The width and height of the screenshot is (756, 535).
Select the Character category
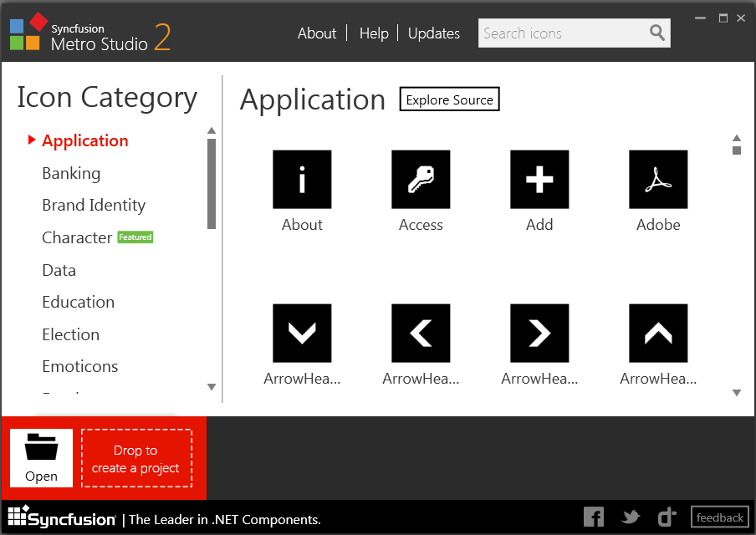pyautogui.click(x=77, y=237)
